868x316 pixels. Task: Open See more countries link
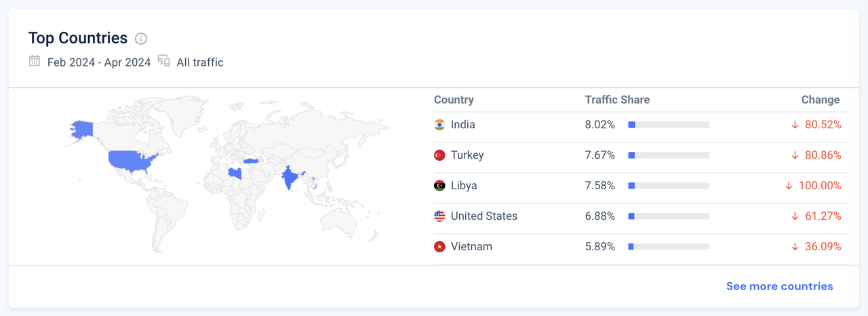point(779,286)
